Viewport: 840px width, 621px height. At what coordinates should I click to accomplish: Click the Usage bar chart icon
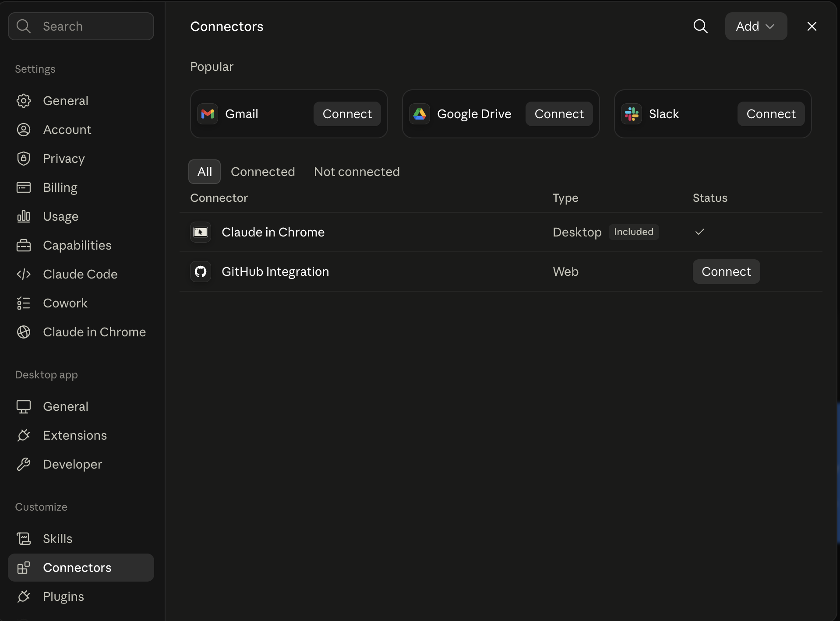point(24,216)
